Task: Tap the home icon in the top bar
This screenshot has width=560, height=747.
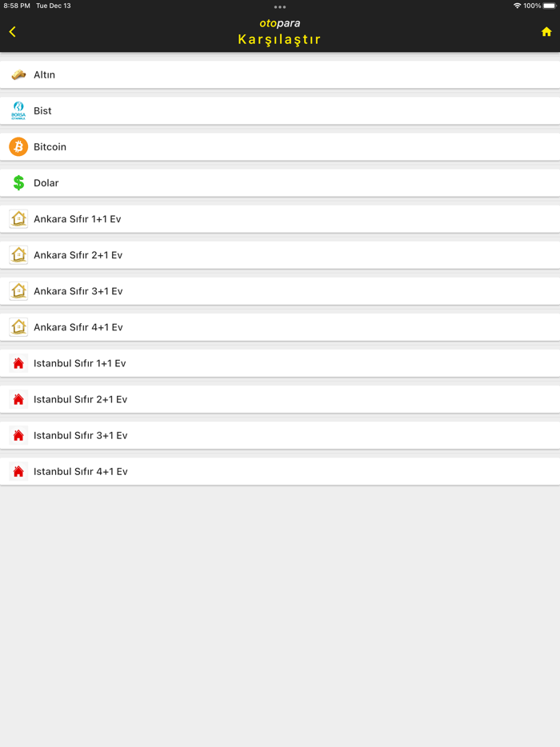Action: click(546, 31)
